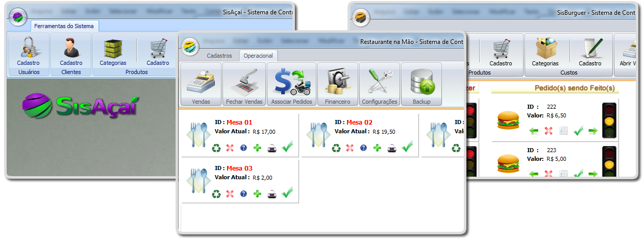
Task: Click blue help icon on Mesa 02
Action: click(363, 148)
